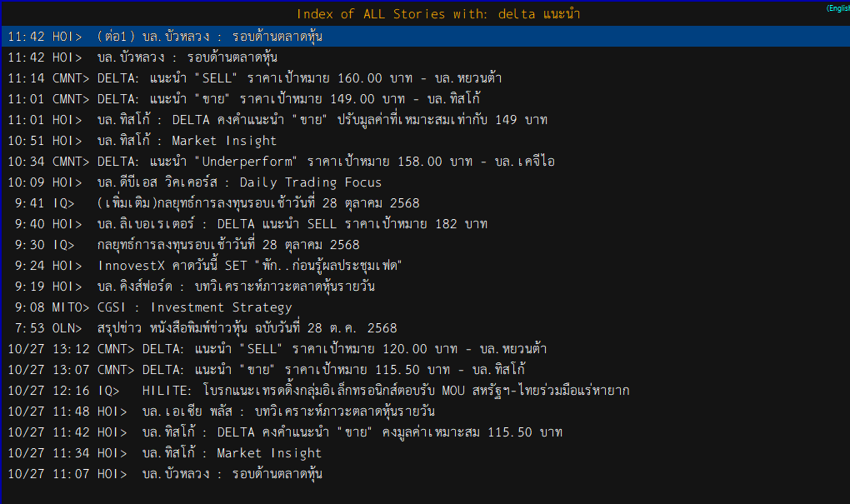Switch language using the English link

click(x=837, y=7)
